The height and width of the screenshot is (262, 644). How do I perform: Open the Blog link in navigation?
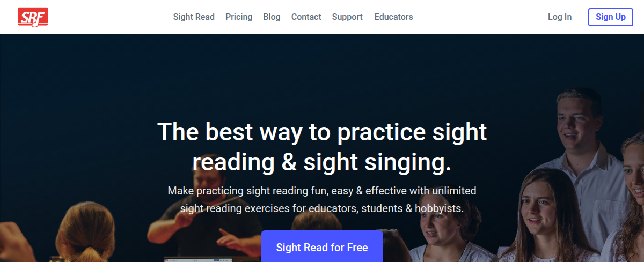272,17
